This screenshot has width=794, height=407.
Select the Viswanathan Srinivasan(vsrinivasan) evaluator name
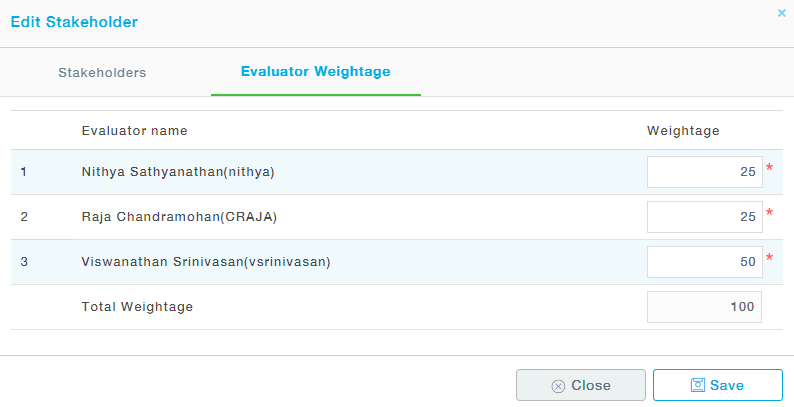(206, 262)
